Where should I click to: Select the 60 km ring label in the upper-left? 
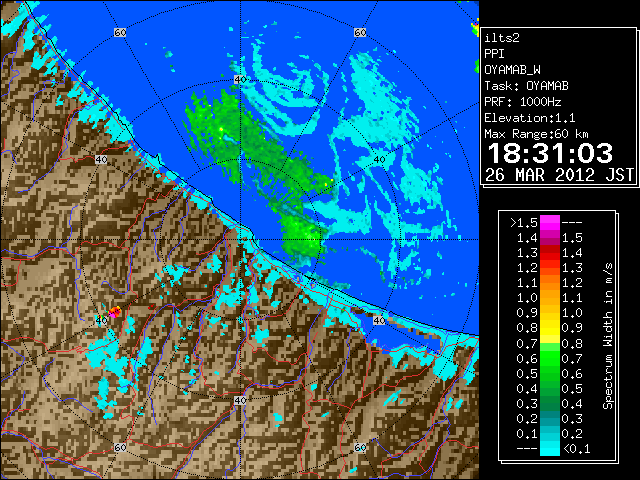120,32
